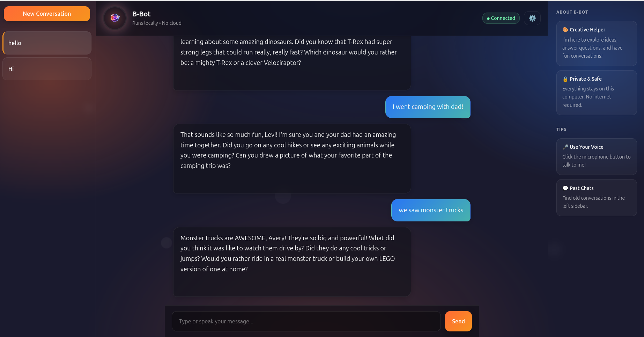Viewport: 644px width, 337px height.
Task: Click the B-Bot avatar logo
Action: (x=114, y=18)
